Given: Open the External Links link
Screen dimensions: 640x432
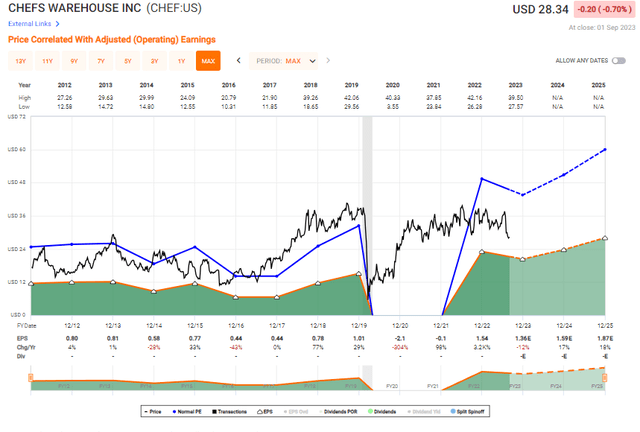Looking at the screenshot, I should point(30,24).
